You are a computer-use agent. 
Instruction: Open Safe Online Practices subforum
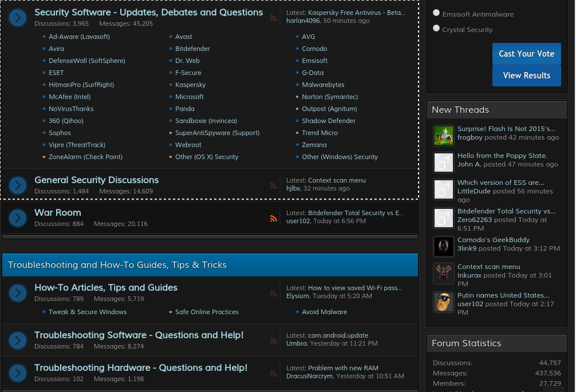click(x=207, y=312)
